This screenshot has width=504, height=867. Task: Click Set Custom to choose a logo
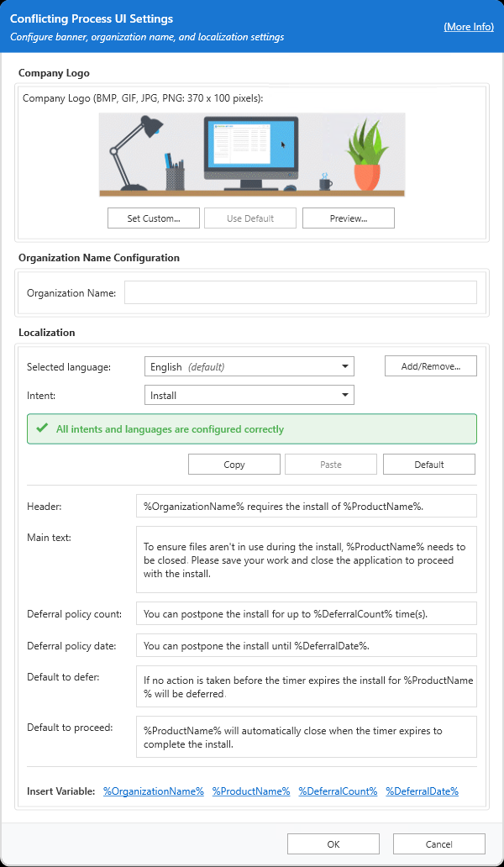pos(153,218)
